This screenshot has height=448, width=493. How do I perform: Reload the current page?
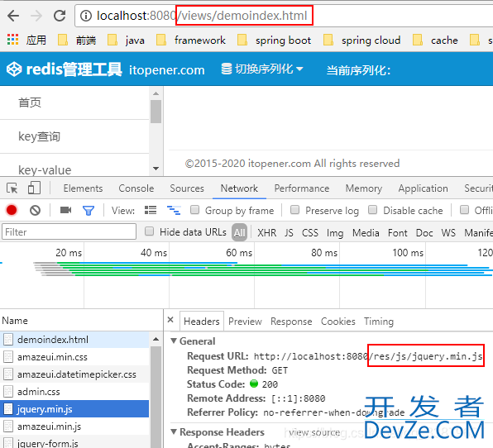pos(60,16)
